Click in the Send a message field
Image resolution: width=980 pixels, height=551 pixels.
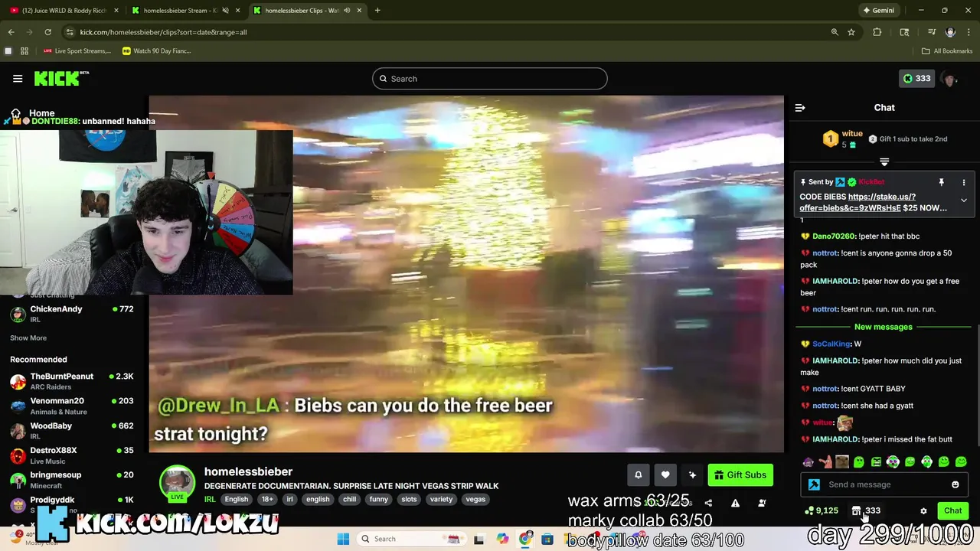point(884,484)
